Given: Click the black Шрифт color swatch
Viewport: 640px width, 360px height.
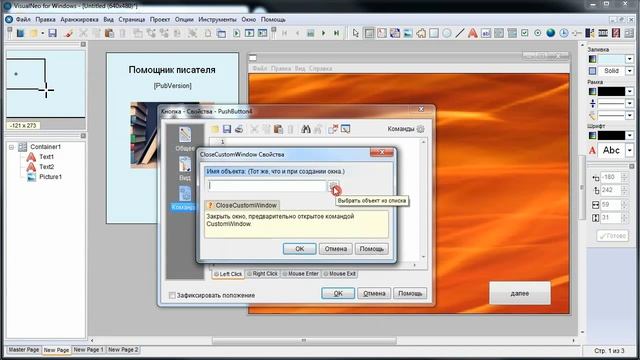Looking at the screenshot, I should coord(611,136).
